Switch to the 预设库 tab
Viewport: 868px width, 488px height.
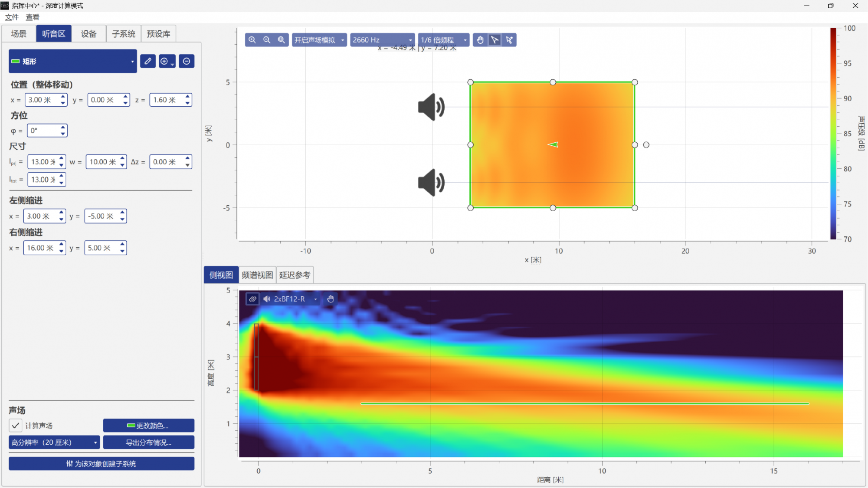pos(158,34)
